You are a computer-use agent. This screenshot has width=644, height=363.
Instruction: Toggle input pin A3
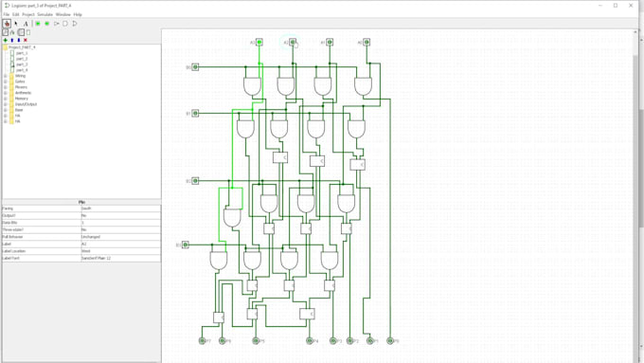[259, 42]
